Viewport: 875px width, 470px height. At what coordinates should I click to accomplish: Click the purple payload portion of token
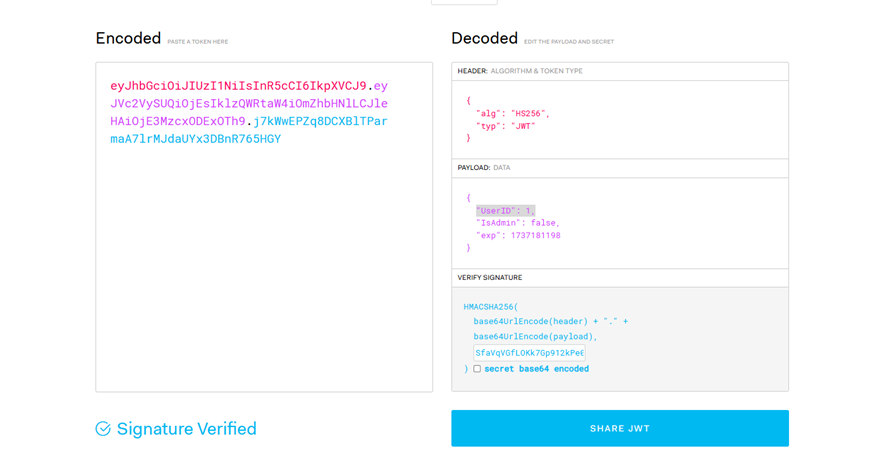coord(249,104)
